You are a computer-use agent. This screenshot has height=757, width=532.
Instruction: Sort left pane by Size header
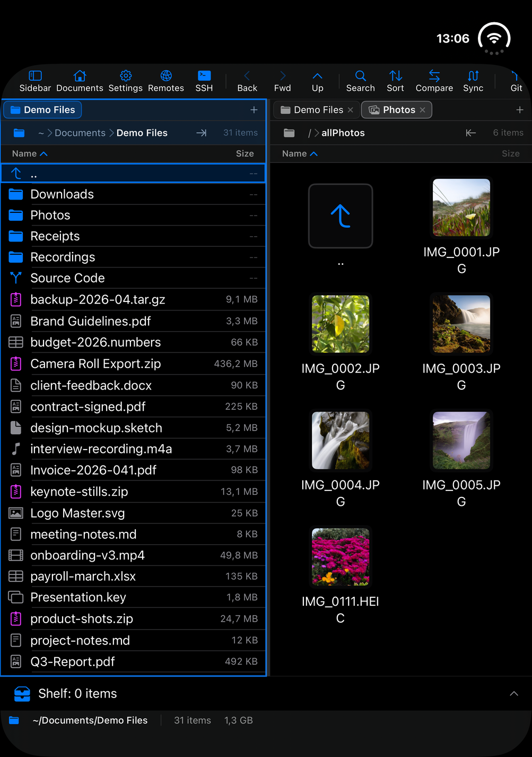[x=245, y=153]
